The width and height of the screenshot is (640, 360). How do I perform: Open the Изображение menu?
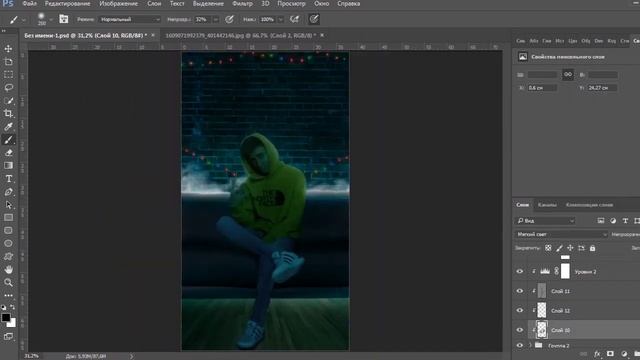tap(119, 4)
